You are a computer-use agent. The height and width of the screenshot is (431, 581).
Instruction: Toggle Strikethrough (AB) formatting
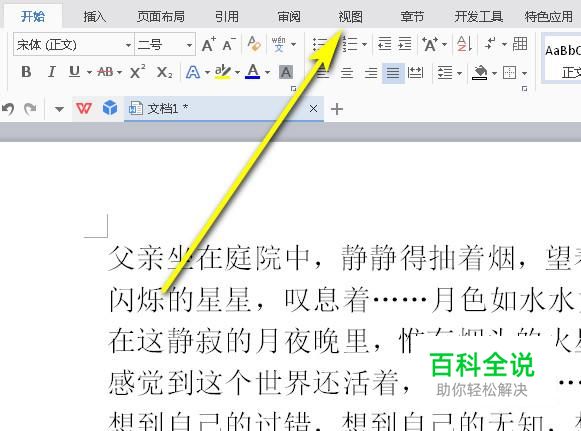[x=105, y=72]
